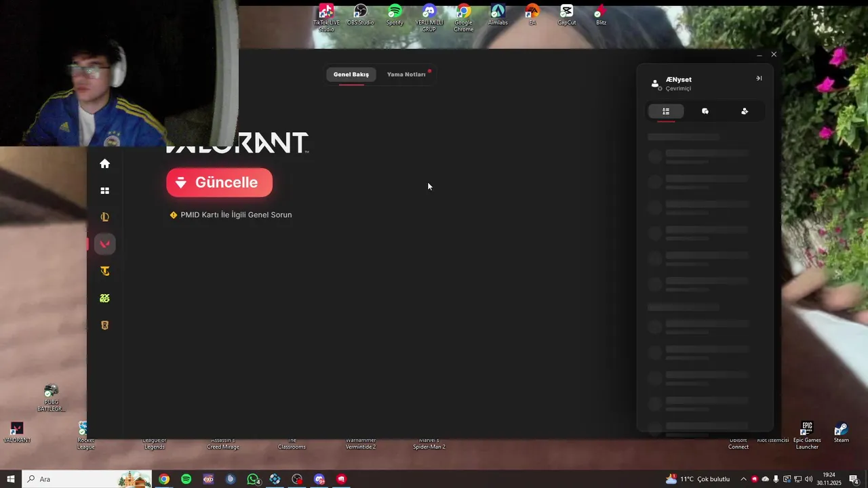Show the friends list tab icon
Image resolution: width=868 pixels, height=488 pixels.
click(666, 111)
